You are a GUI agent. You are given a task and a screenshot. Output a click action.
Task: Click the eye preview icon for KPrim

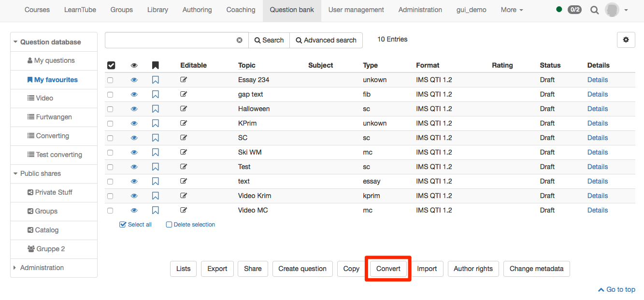tap(134, 123)
